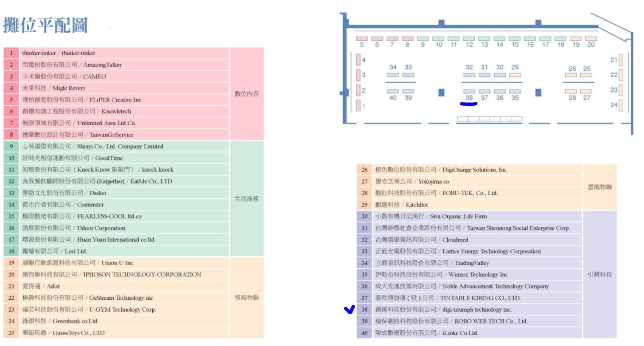Click booth 20 box on the map
Viewport: 644px width, 346px height.
point(591,39)
